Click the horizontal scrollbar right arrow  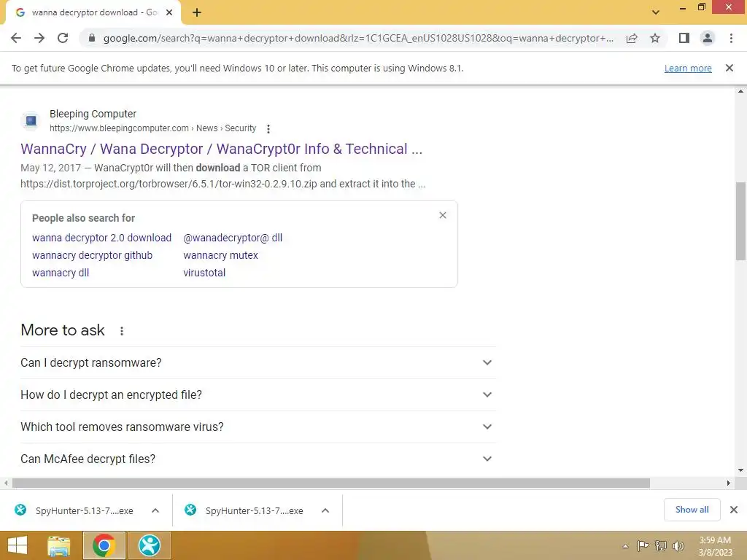click(728, 483)
